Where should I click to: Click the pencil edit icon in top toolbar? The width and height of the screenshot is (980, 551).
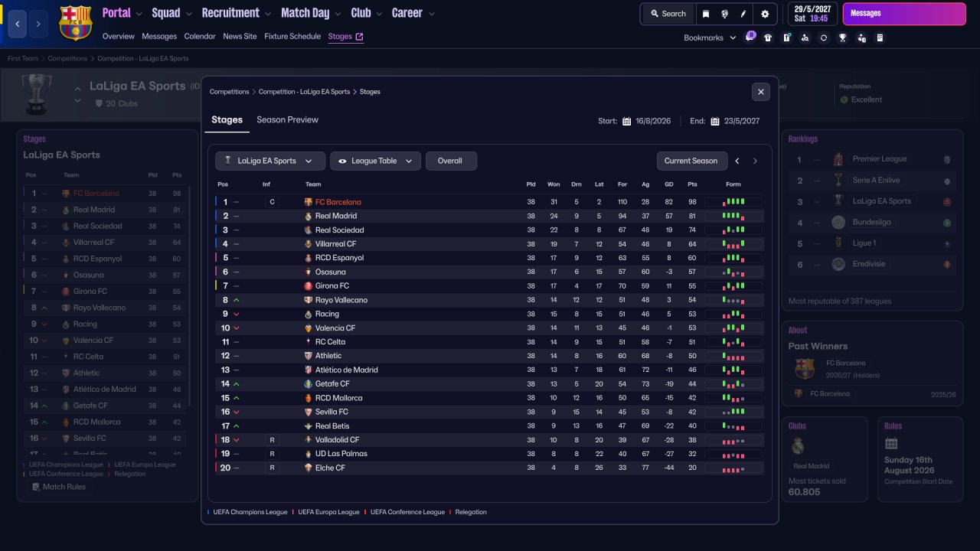click(743, 14)
